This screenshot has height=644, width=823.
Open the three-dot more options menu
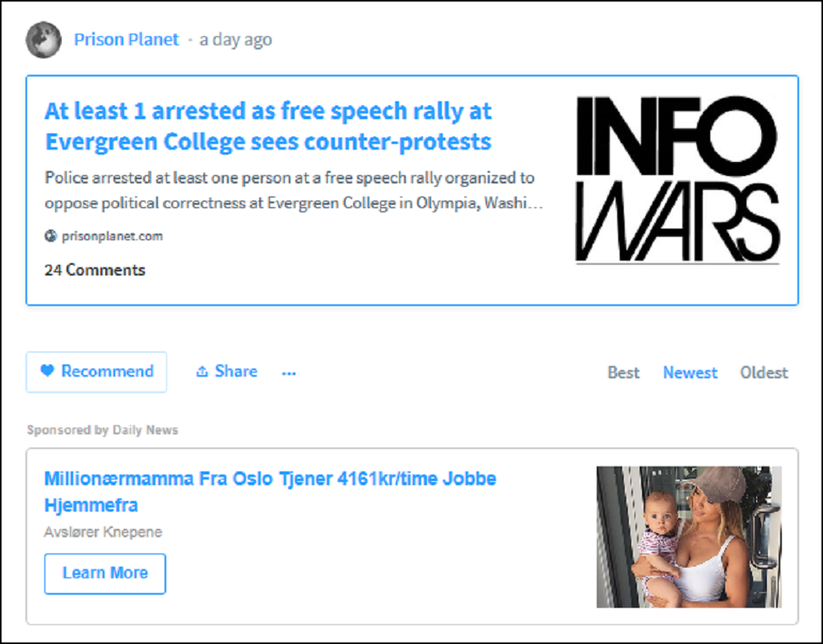pyautogui.click(x=289, y=373)
